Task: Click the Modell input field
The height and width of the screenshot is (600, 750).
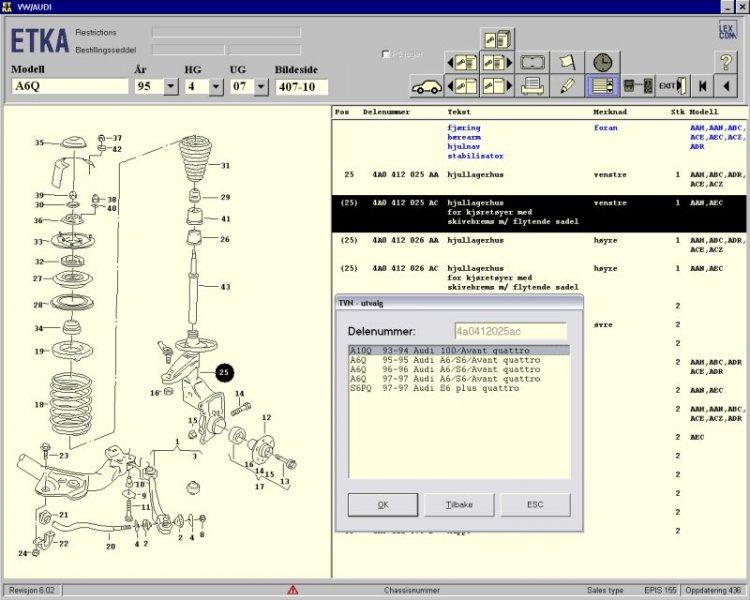Action: pyautogui.click(x=69, y=87)
